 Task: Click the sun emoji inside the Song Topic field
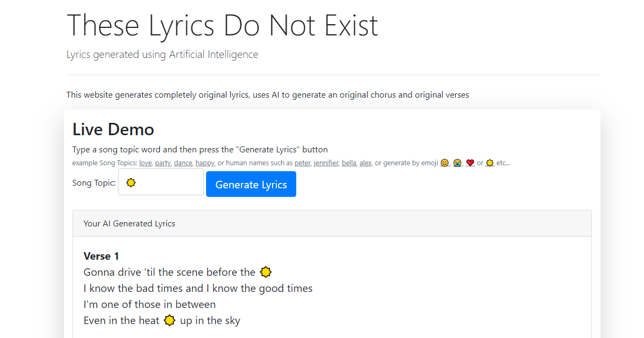click(x=131, y=182)
